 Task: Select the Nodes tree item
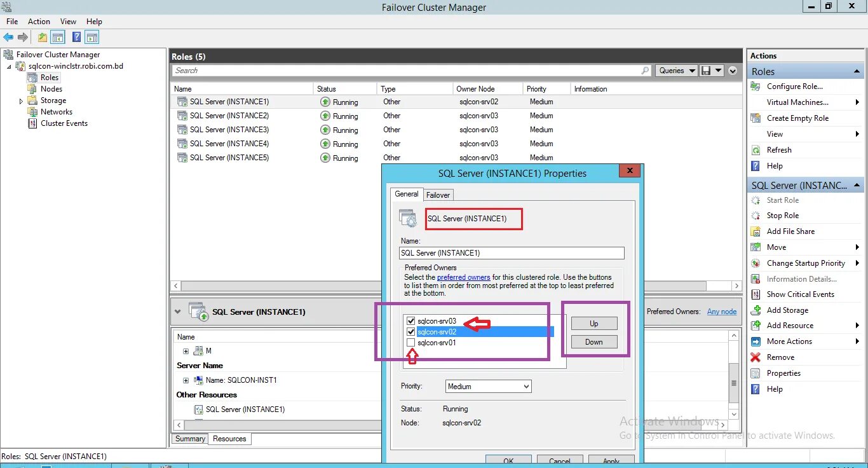tap(51, 89)
